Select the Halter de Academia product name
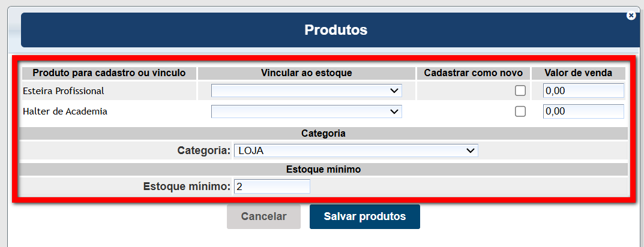The image size is (644, 247). (x=65, y=112)
